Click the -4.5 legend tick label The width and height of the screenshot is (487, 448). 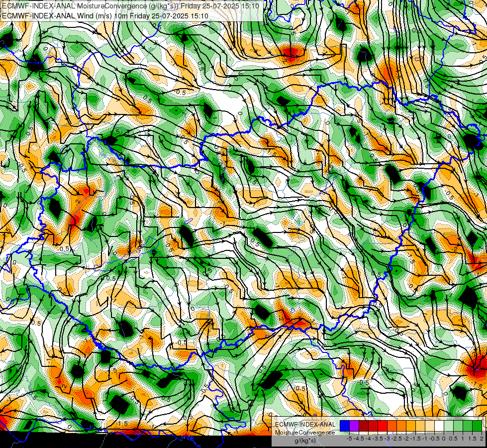tap(359, 439)
